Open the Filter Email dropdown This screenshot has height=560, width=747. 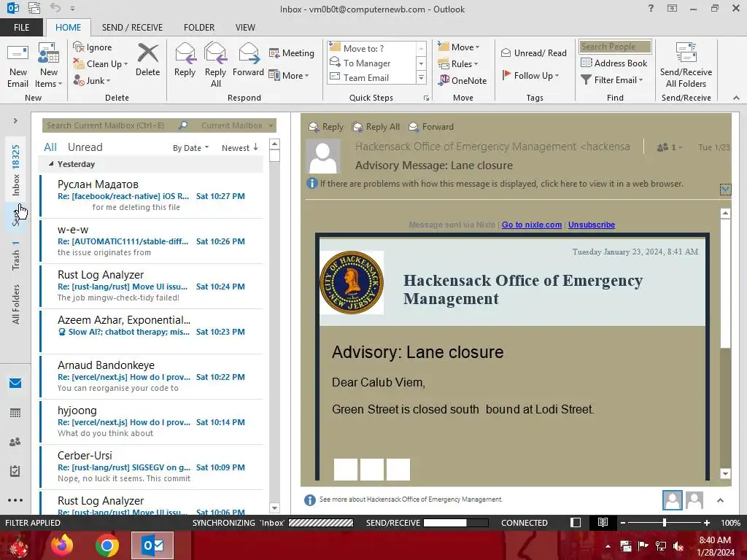[612, 80]
